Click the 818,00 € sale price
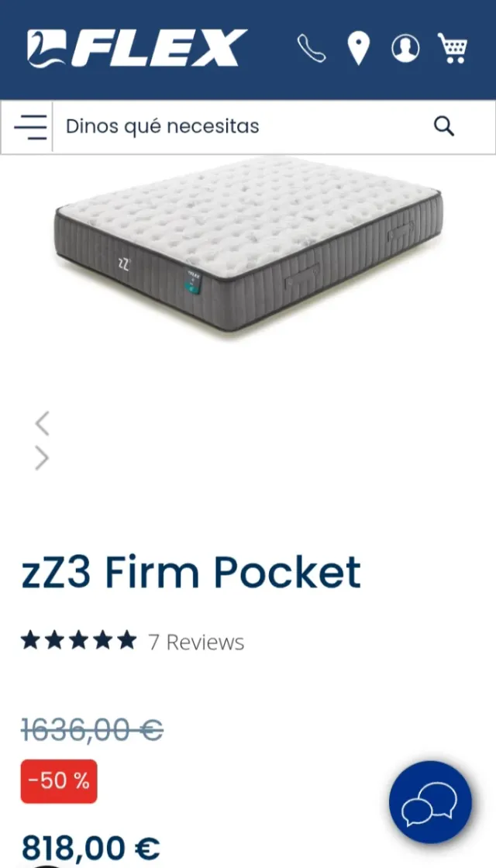 pos(90,848)
